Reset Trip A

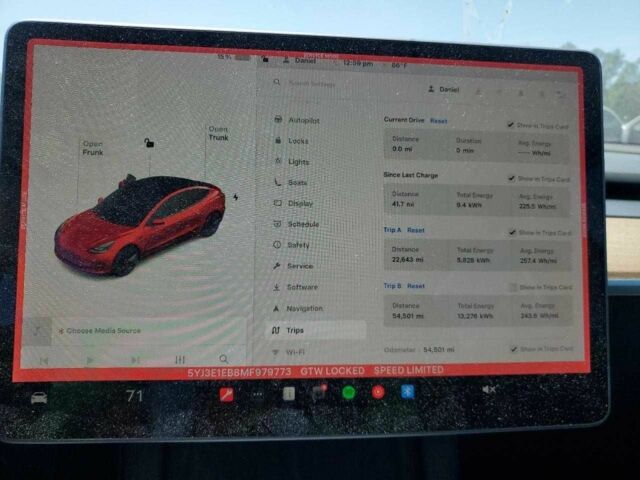point(416,230)
